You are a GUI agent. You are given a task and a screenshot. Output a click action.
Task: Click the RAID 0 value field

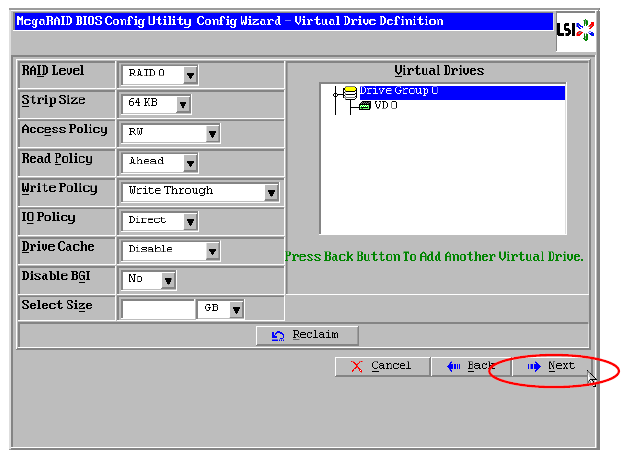(x=153, y=74)
